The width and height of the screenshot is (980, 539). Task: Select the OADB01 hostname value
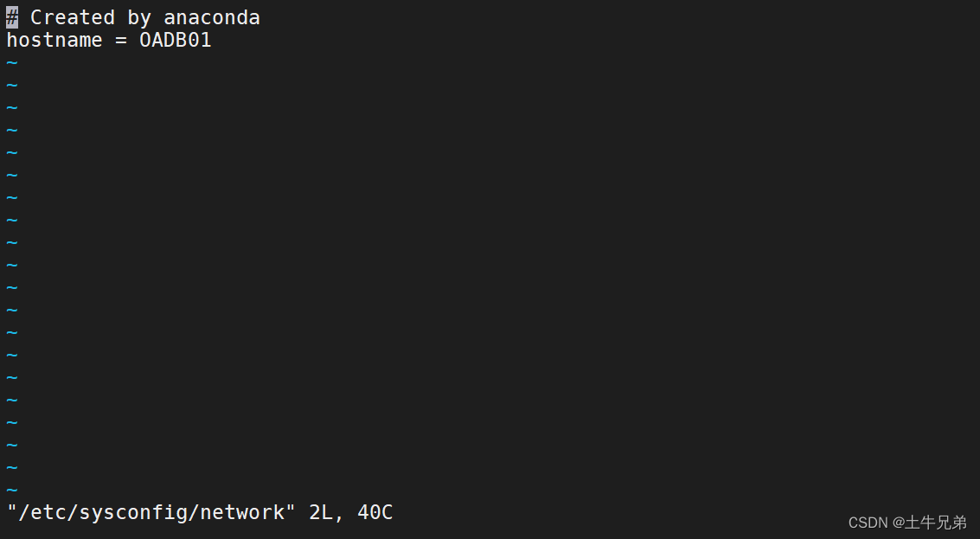click(175, 40)
